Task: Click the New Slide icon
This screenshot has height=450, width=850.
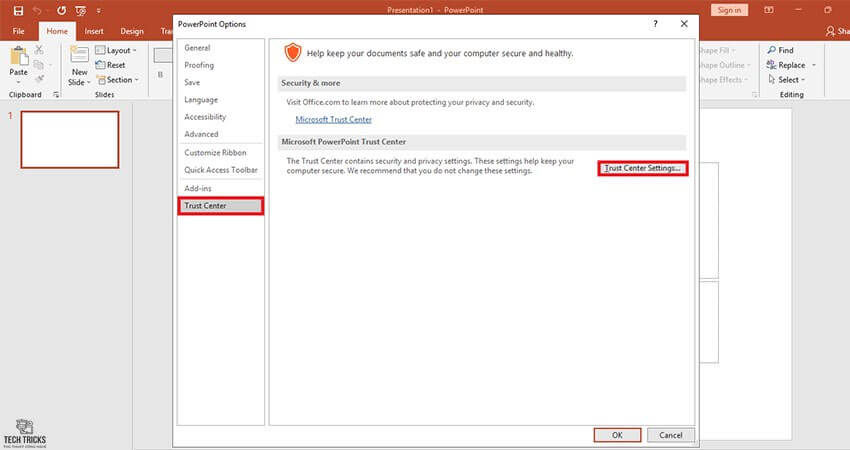Action: click(79, 56)
